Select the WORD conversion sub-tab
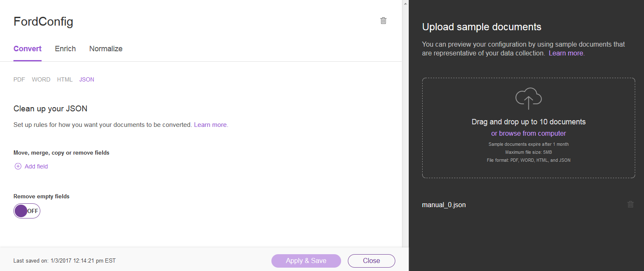644x271 pixels. point(41,79)
